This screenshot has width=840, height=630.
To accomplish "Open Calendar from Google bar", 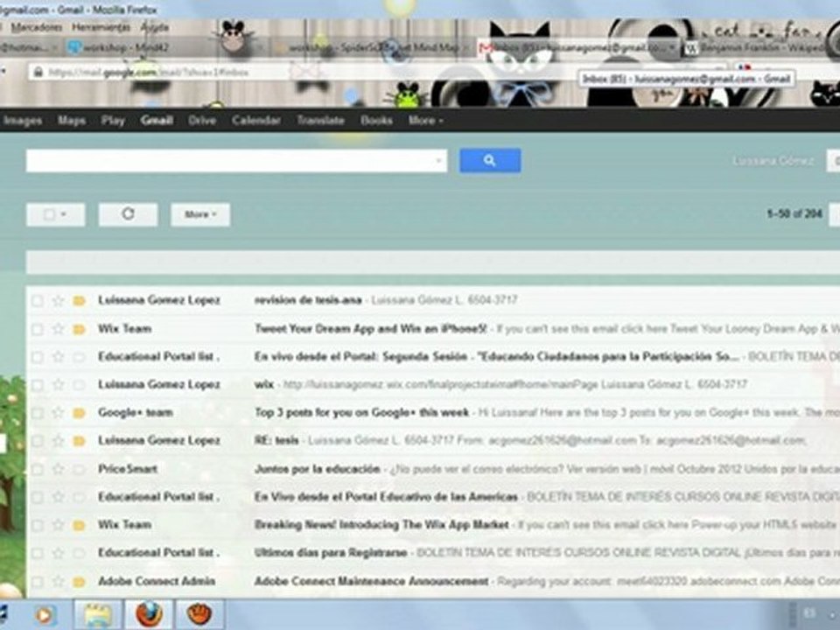I will [256, 121].
